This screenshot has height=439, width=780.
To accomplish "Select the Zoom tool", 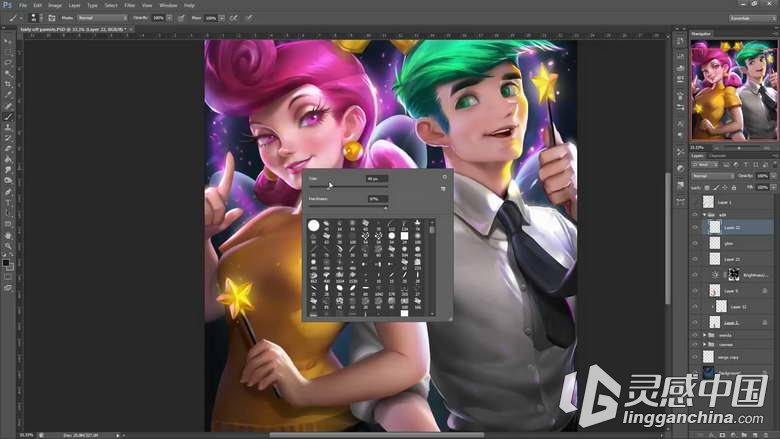I will click(x=7, y=246).
